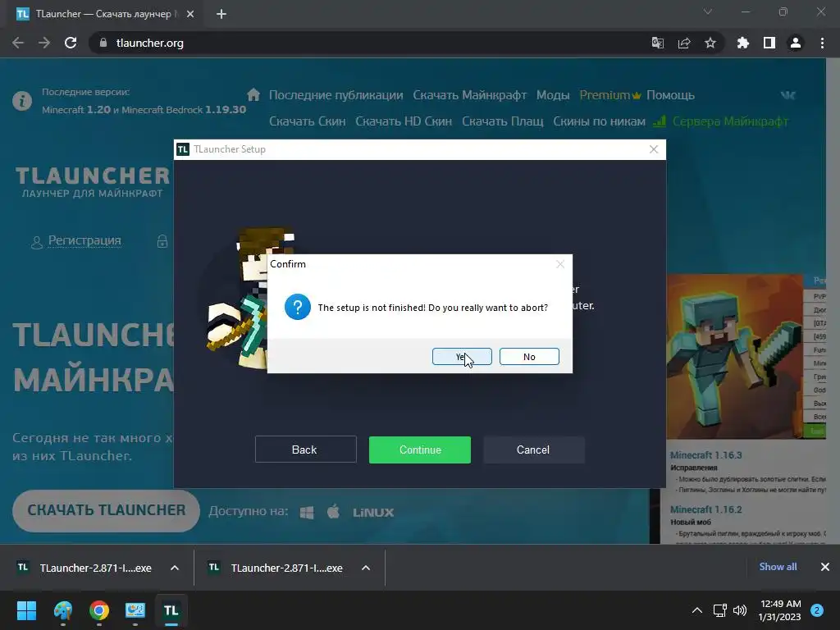Click the Windows platform icon
This screenshot has width=840, height=630.
(x=307, y=513)
